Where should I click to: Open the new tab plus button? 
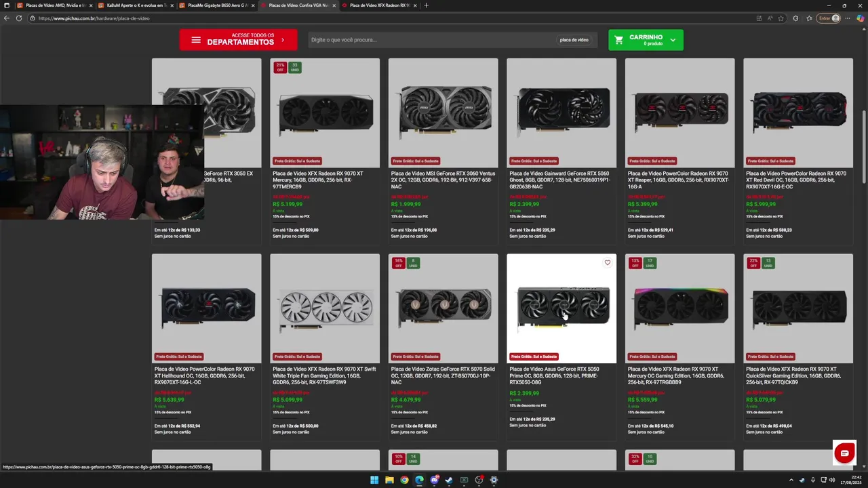[426, 5]
